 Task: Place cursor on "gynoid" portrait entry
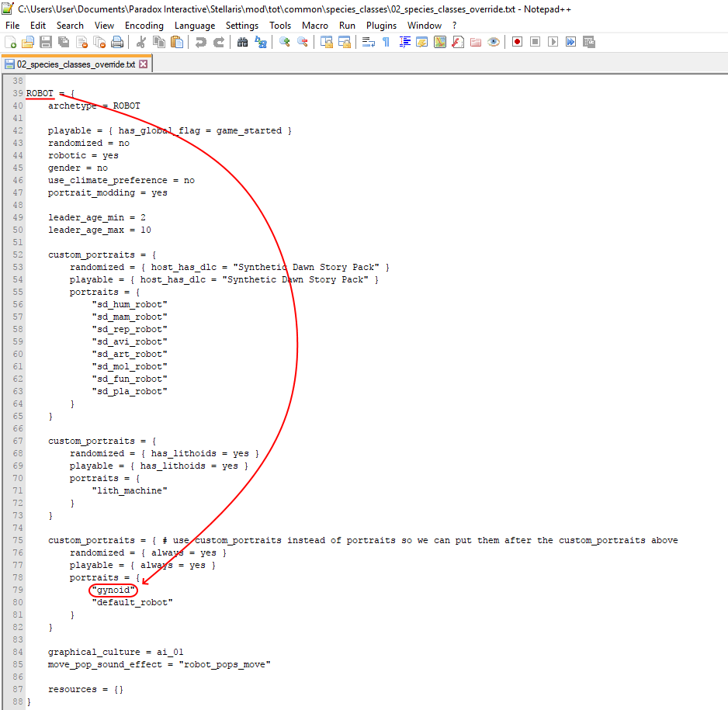point(113,590)
